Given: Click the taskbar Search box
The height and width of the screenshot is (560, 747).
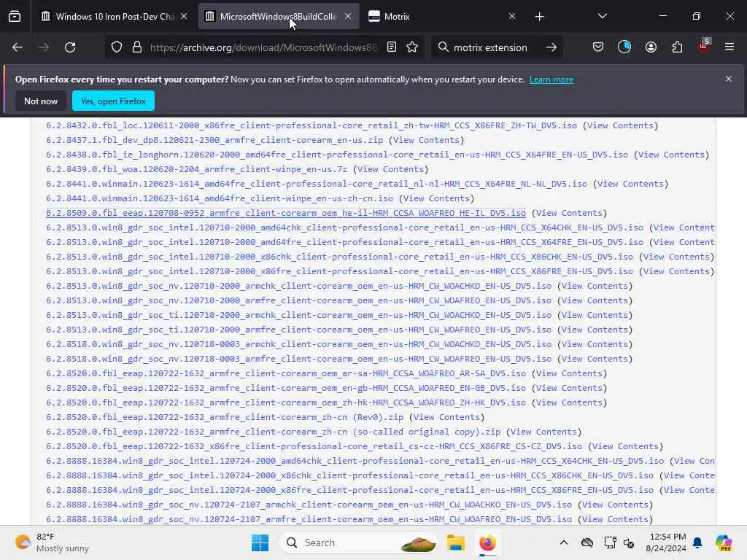Looking at the screenshot, I should click(x=358, y=542).
